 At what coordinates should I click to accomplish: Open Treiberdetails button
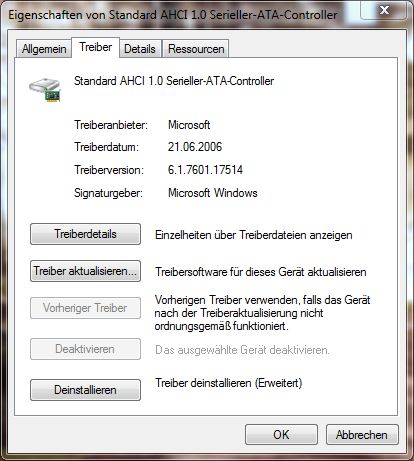pyautogui.click(x=85, y=234)
